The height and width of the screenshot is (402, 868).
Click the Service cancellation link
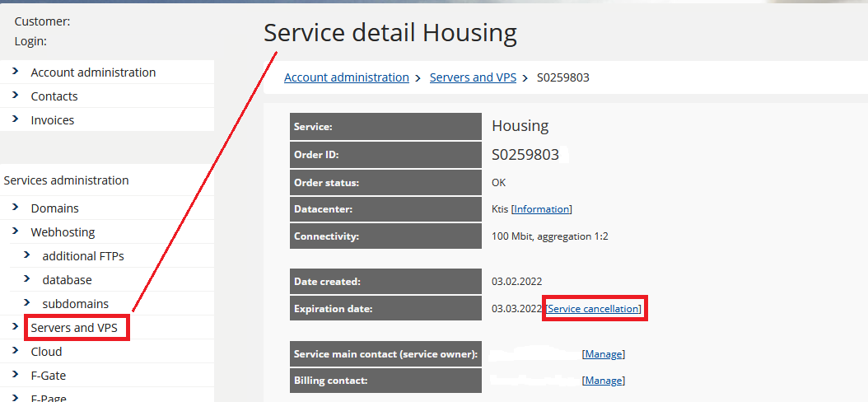click(x=594, y=309)
